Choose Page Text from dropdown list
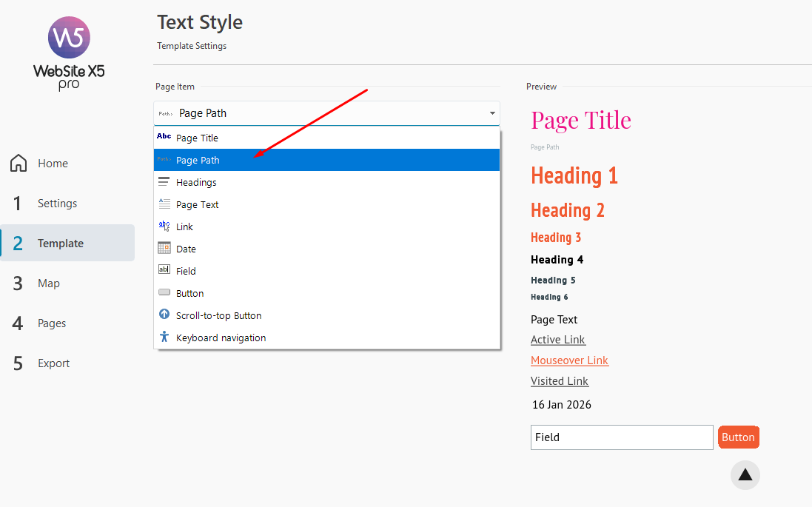 [198, 204]
